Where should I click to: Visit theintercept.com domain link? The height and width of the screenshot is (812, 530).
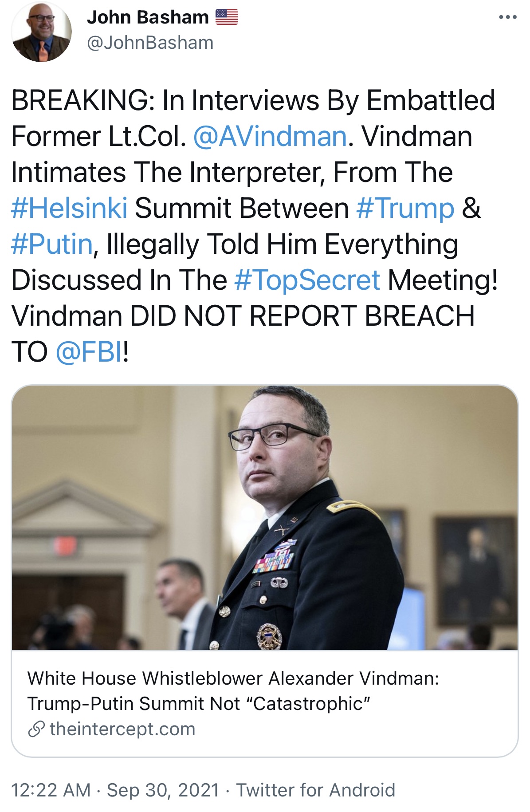pos(122,729)
